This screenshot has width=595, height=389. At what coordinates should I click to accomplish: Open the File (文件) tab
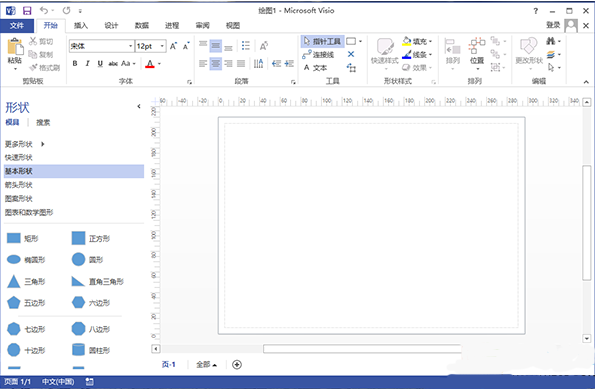(17, 25)
